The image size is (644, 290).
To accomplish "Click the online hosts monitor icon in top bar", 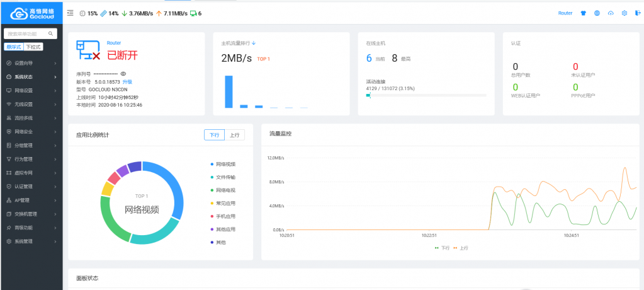I will point(193,13).
